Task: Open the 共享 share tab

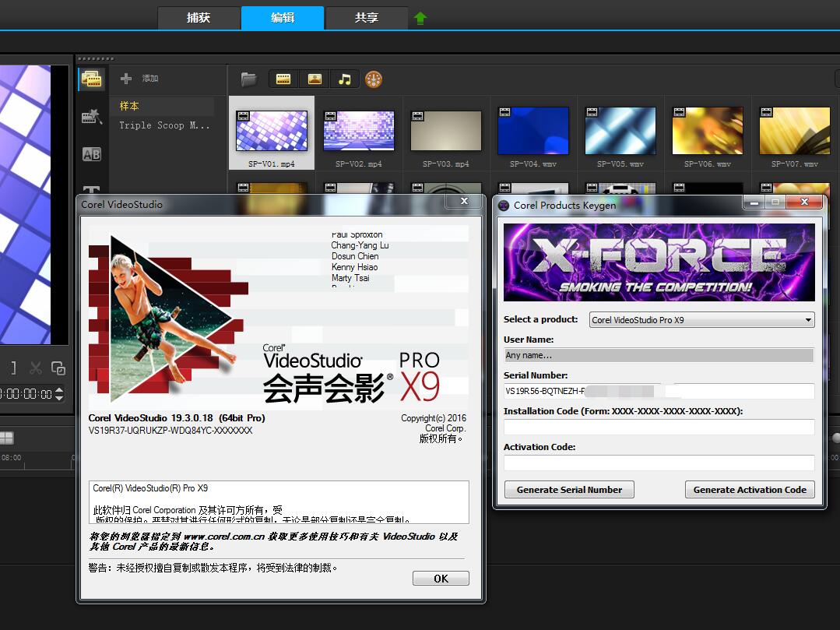Action: click(367, 18)
